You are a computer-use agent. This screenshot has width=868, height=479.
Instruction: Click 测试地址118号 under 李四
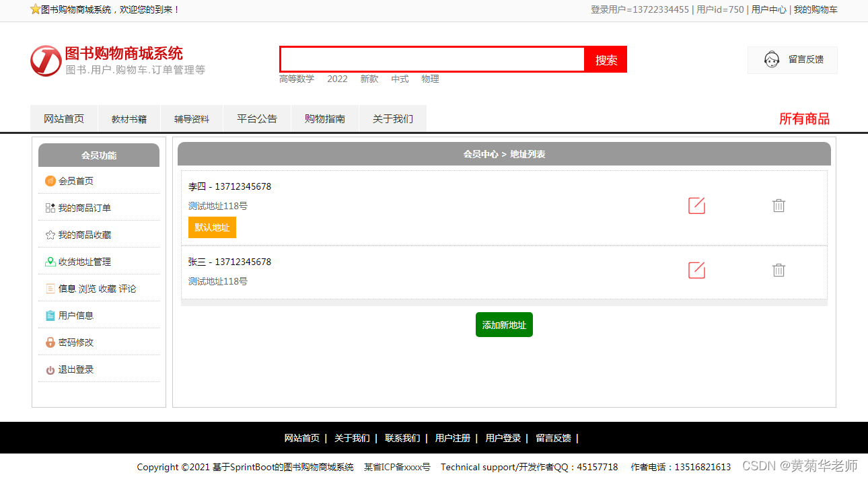[x=218, y=206]
